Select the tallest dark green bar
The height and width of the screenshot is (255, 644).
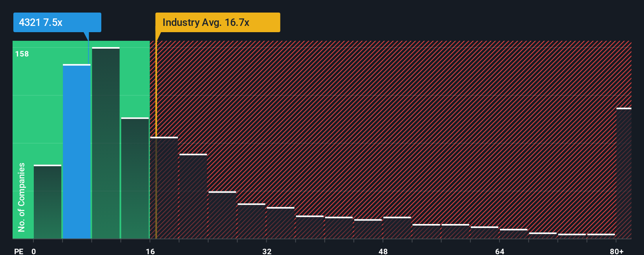pos(106,143)
